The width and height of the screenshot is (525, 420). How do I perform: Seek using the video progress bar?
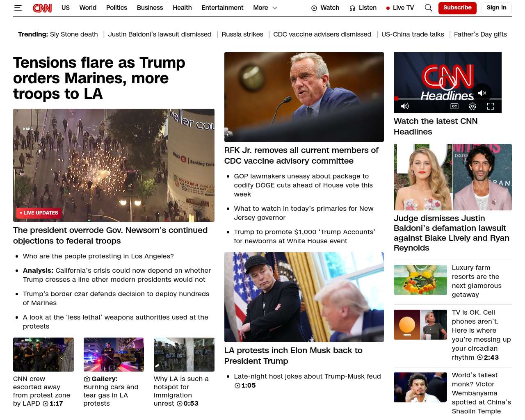(447, 99)
